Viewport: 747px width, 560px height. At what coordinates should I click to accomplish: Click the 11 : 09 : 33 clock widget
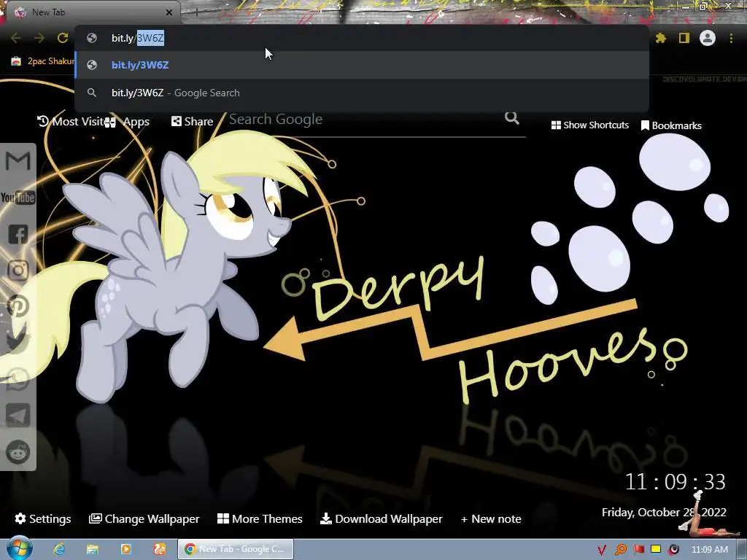(x=675, y=482)
